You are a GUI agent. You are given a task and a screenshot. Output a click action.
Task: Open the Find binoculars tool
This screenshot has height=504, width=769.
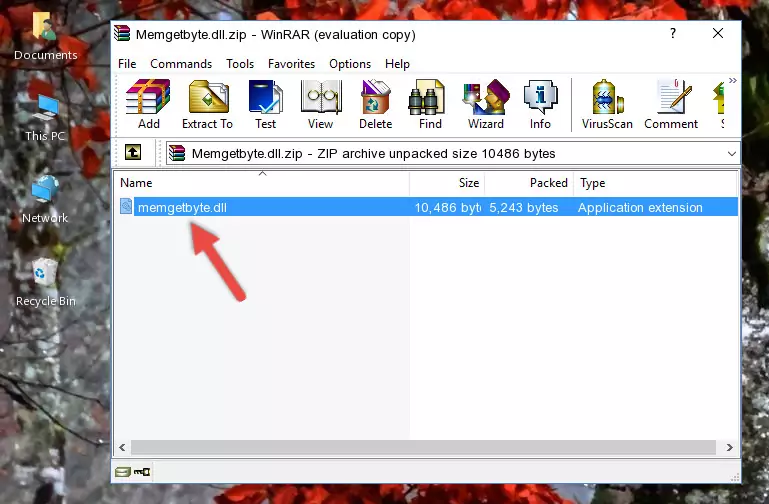[x=430, y=104]
